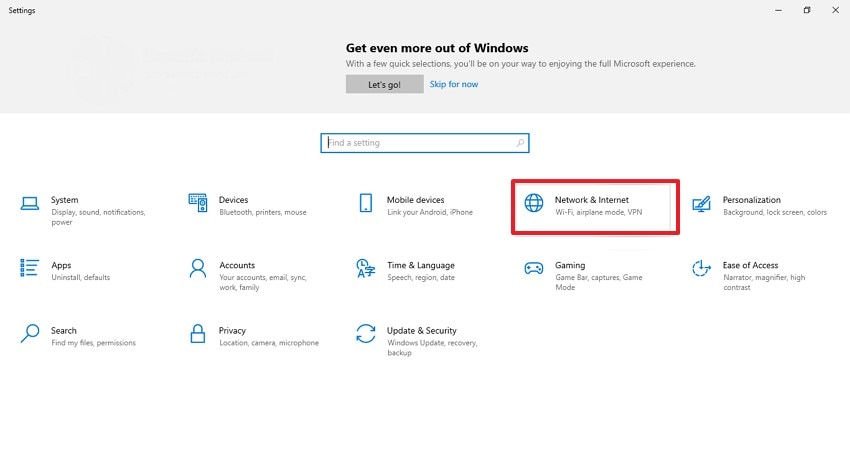Click the Update & Security arrows icon
Image resolution: width=850 pixels, height=453 pixels.
[x=366, y=333]
